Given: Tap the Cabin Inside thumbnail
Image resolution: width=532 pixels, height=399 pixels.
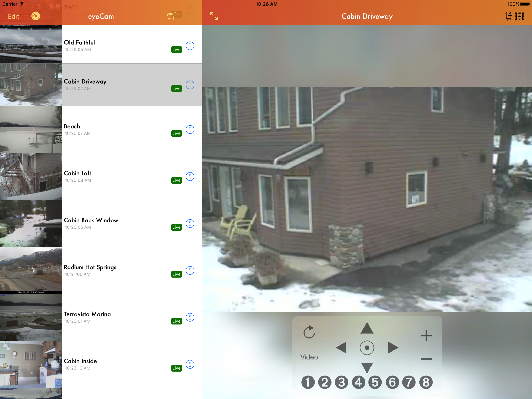Looking at the screenshot, I should (31, 364).
